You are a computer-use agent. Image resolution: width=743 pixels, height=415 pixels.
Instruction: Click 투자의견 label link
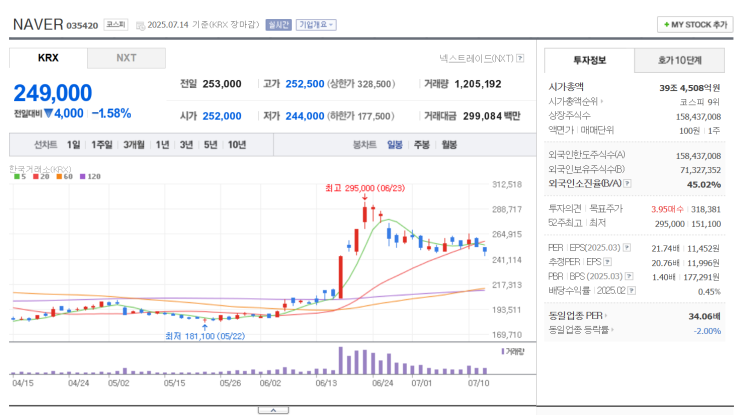[565, 208]
